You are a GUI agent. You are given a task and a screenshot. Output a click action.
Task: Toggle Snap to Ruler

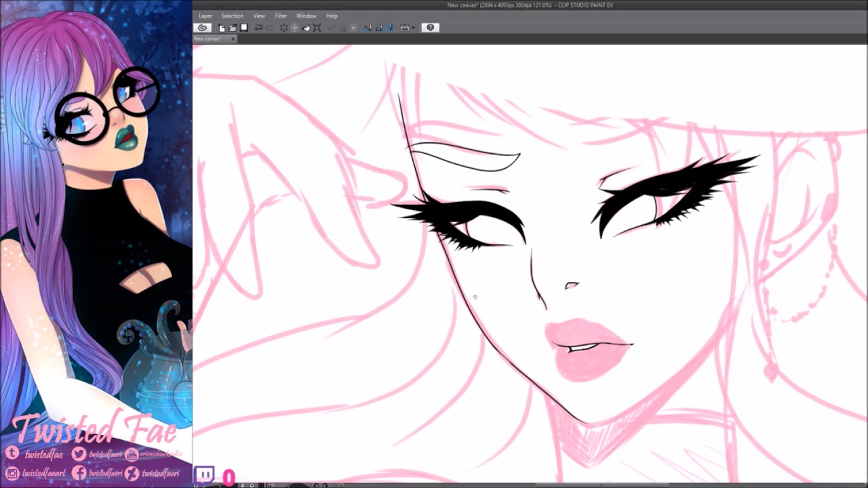click(x=368, y=28)
